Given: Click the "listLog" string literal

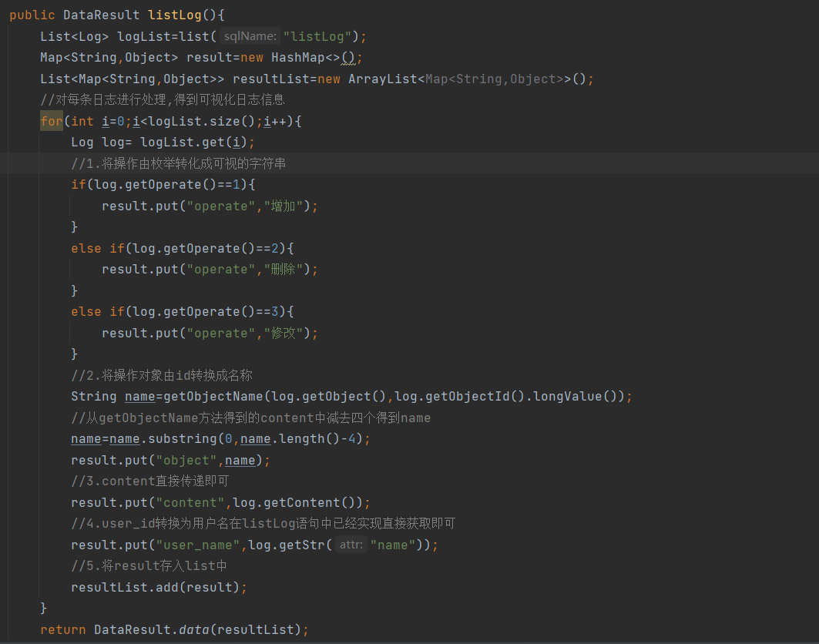Looking at the screenshot, I should 317,36.
